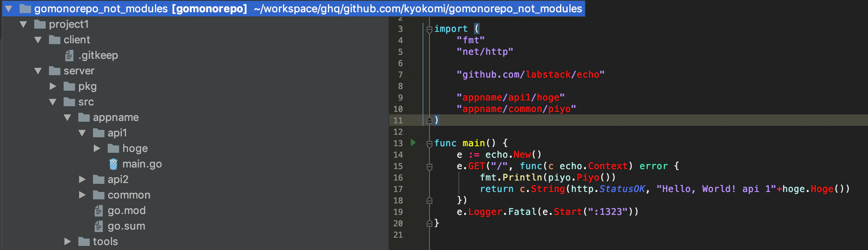Fold the main function at line 13
Viewport: 868px width, 250px height.
[429, 144]
